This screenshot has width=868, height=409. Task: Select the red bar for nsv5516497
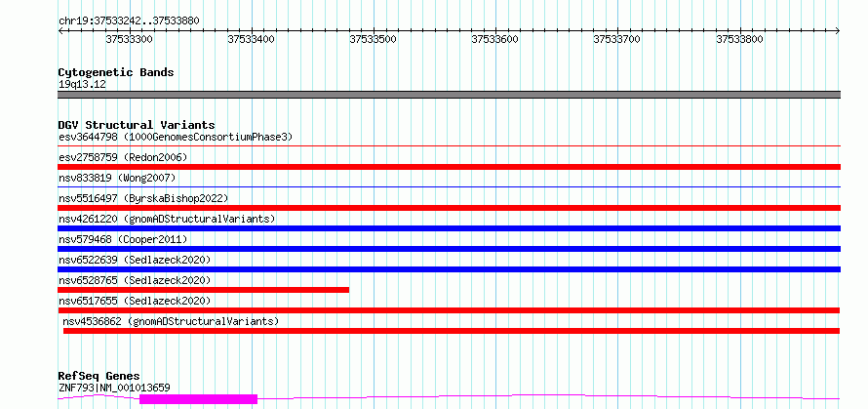[x=449, y=208]
